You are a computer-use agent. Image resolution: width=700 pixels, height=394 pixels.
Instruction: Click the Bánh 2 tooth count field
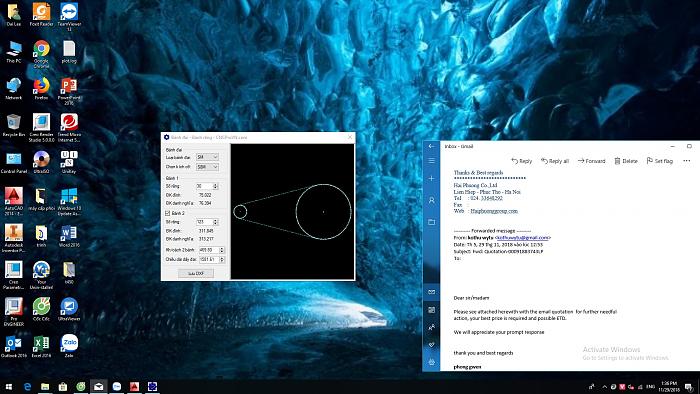click(x=205, y=222)
